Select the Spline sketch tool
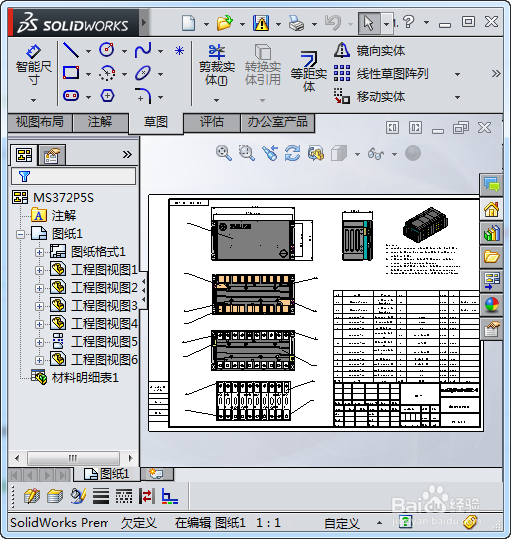Screen dimensions: 511x539 coord(143,50)
